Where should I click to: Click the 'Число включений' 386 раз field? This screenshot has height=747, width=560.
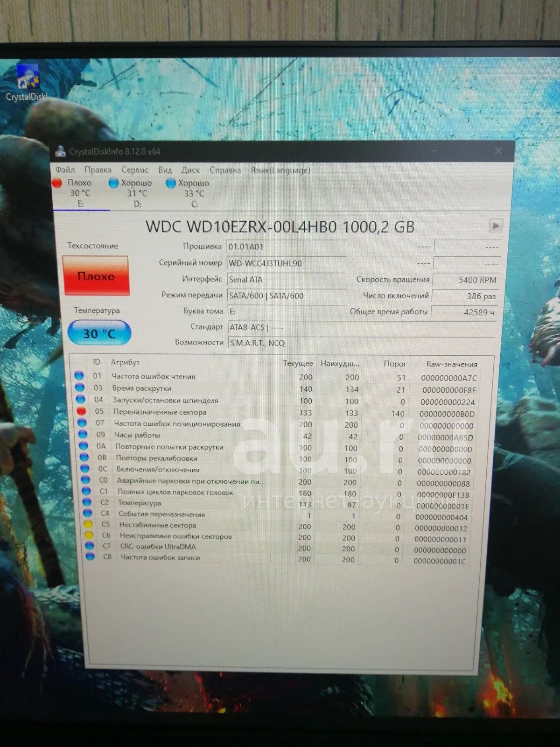point(465,296)
